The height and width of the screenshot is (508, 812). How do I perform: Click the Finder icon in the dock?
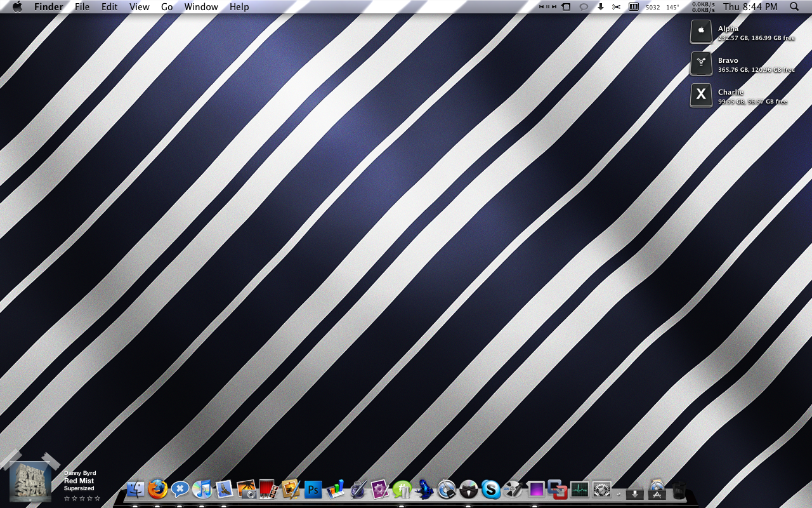136,489
